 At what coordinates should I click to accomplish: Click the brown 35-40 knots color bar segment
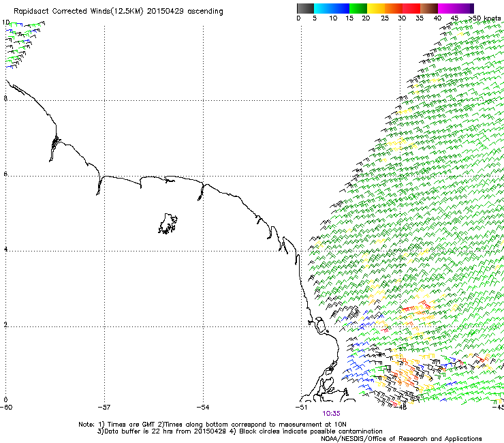click(429, 8)
